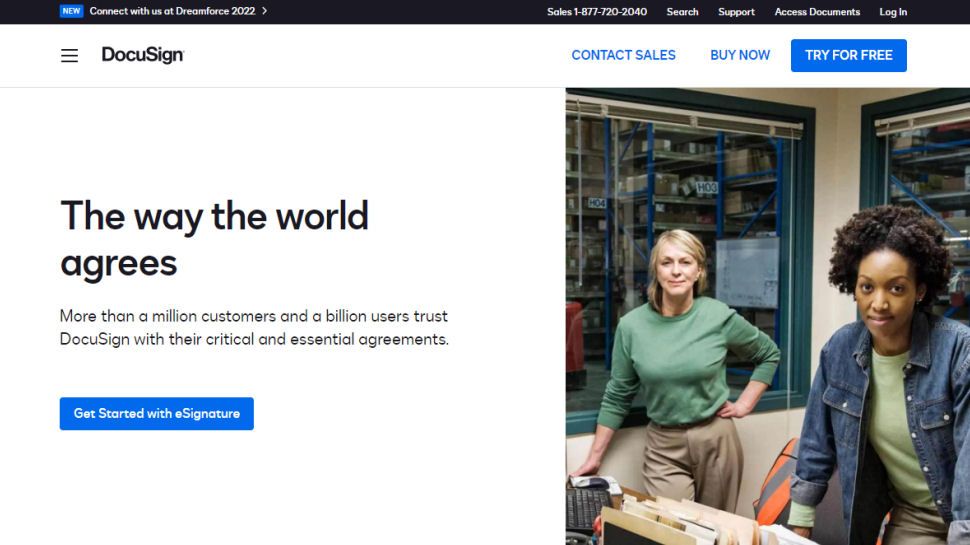Click the TRY FOR FREE button
970x545 pixels.
point(849,55)
